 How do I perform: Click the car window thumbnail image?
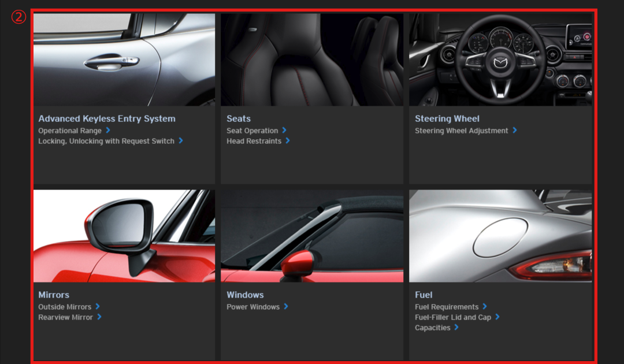(312, 236)
